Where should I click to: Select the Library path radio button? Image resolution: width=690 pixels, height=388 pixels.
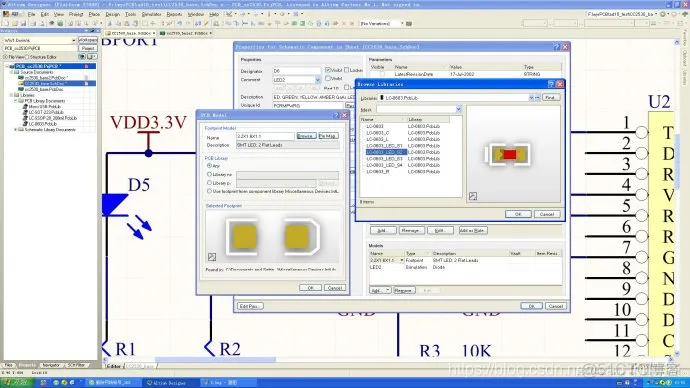pos(209,183)
